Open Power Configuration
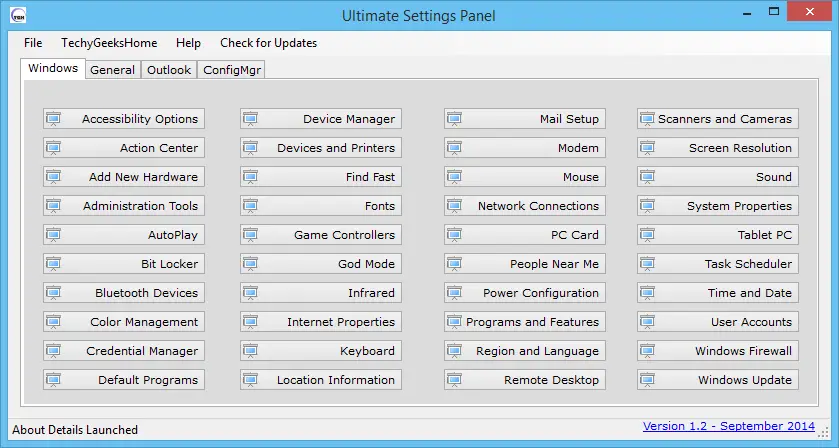 (524, 293)
